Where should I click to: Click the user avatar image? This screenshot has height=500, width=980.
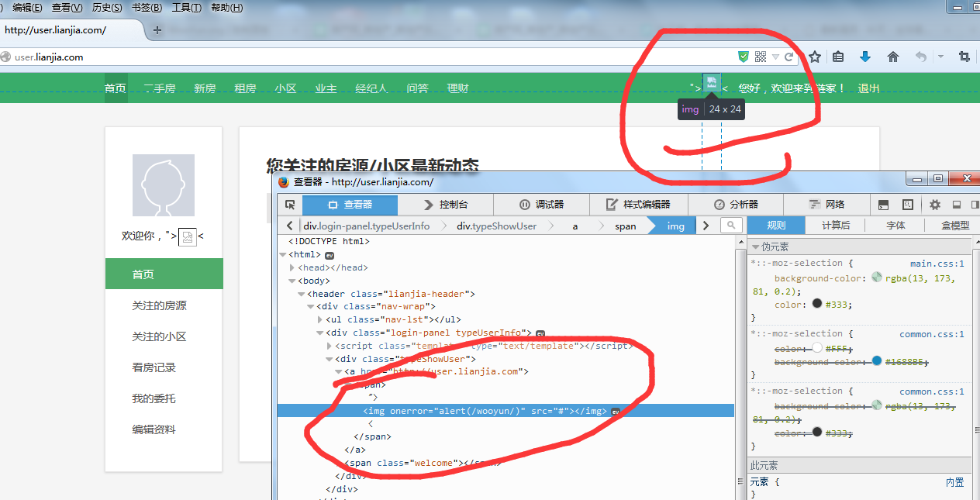click(x=164, y=185)
